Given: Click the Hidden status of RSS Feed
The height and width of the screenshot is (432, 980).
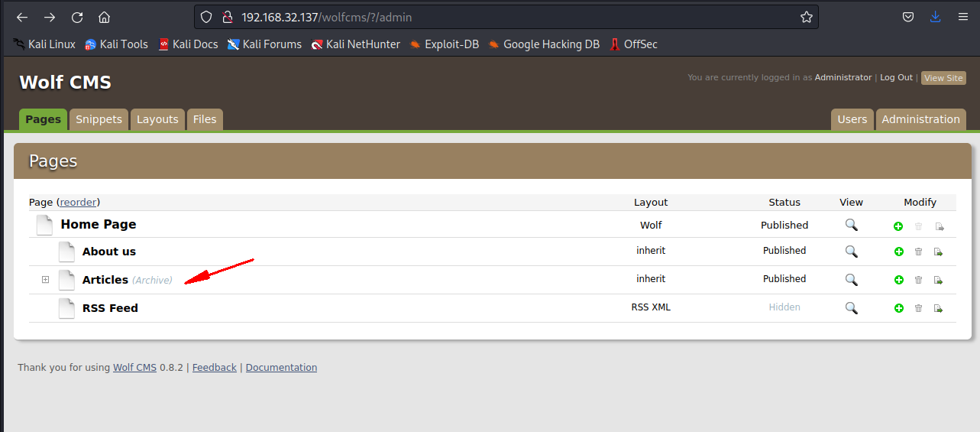Looking at the screenshot, I should pos(784,307).
